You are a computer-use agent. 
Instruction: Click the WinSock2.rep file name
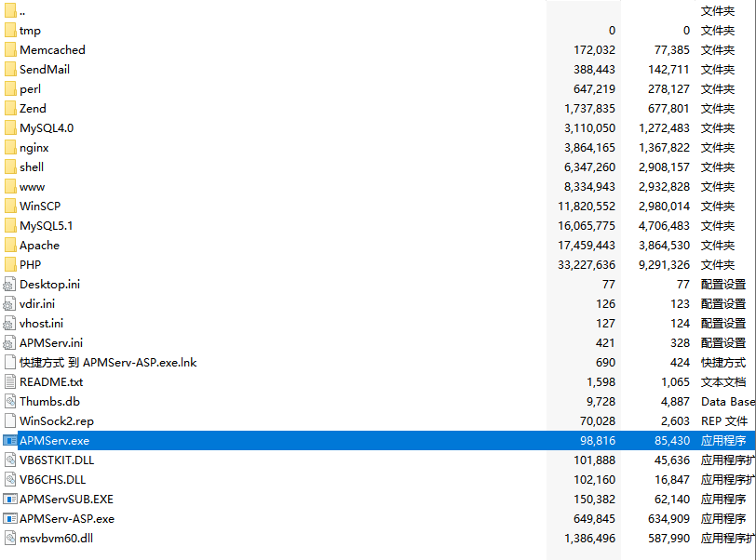57,421
